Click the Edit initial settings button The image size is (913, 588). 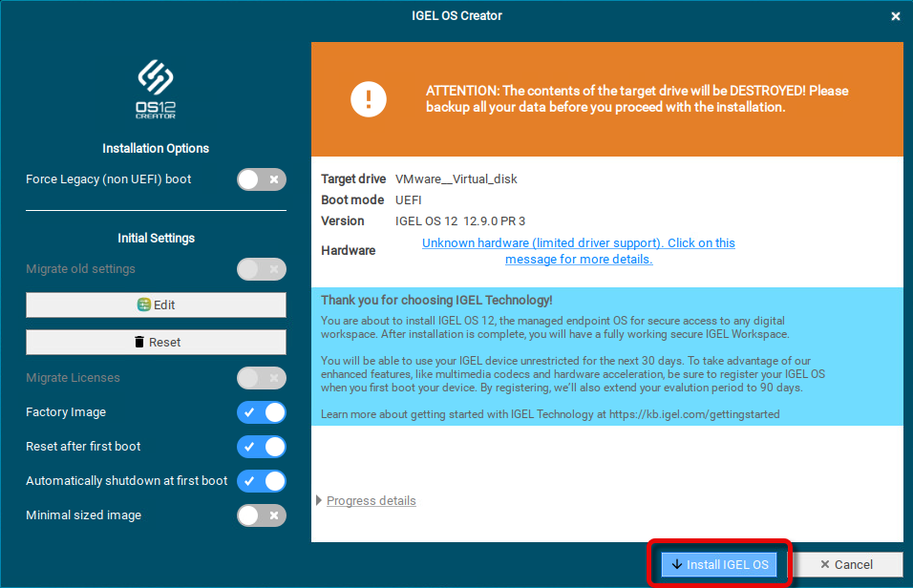point(156,305)
